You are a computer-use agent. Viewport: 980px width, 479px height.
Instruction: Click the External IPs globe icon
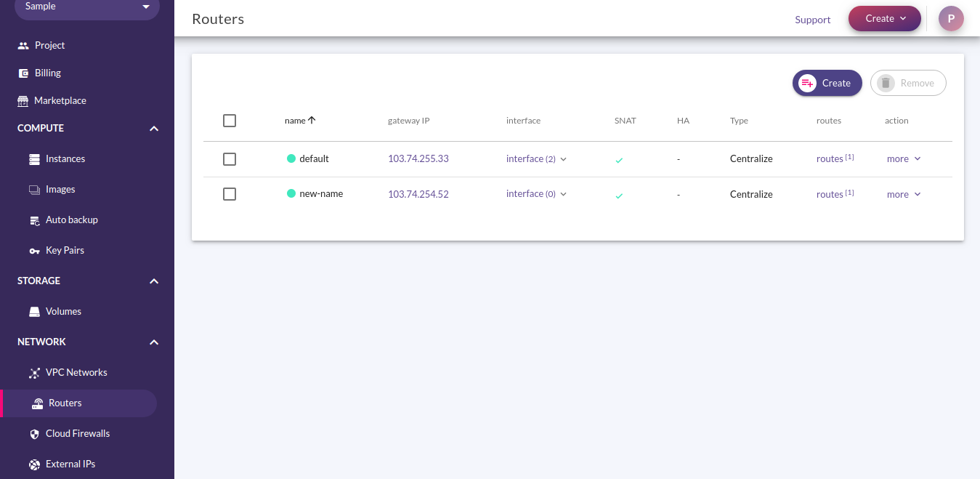[34, 464]
